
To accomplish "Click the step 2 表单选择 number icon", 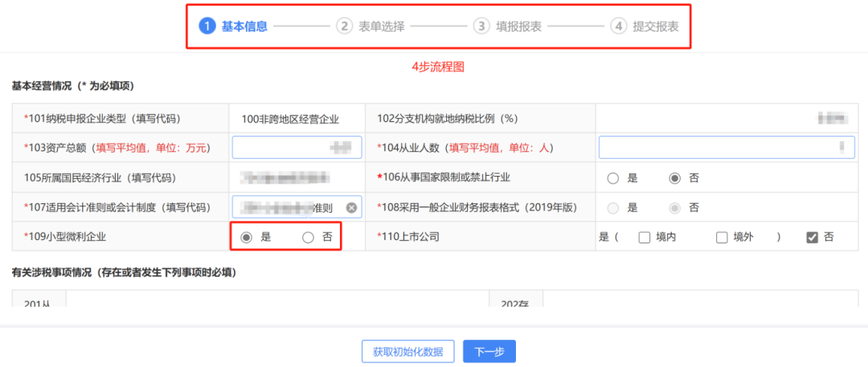I will (345, 27).
